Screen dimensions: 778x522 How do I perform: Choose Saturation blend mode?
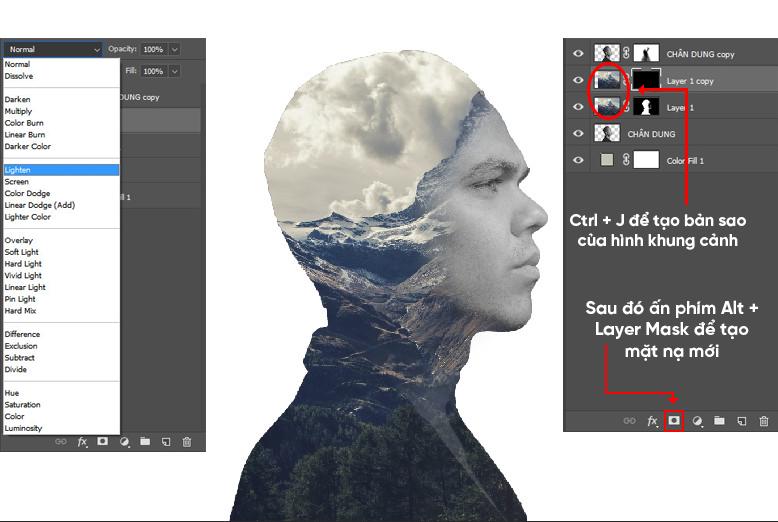click(x=61, y=404)
